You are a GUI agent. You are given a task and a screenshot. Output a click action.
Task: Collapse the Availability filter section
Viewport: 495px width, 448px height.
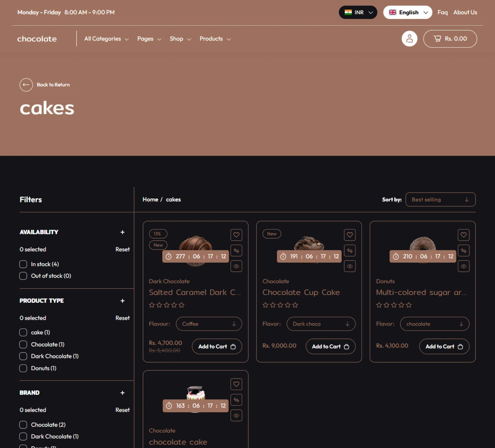(122, 232)
